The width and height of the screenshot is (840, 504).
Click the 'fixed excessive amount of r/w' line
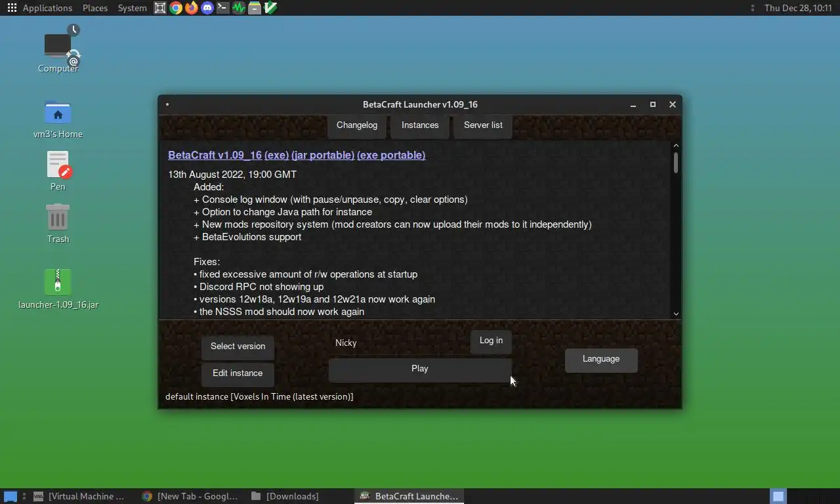305,274
